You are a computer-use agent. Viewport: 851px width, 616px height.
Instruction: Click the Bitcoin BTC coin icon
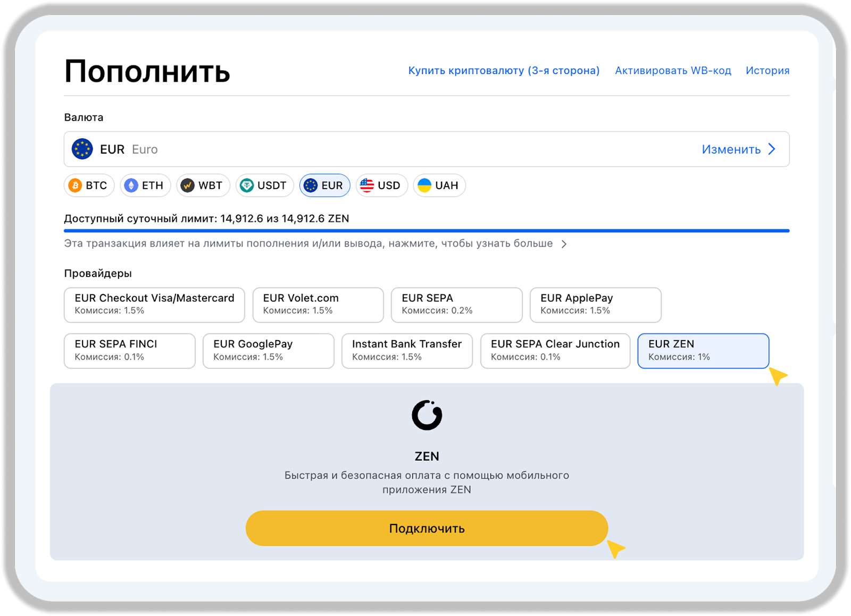coord(76,185)
